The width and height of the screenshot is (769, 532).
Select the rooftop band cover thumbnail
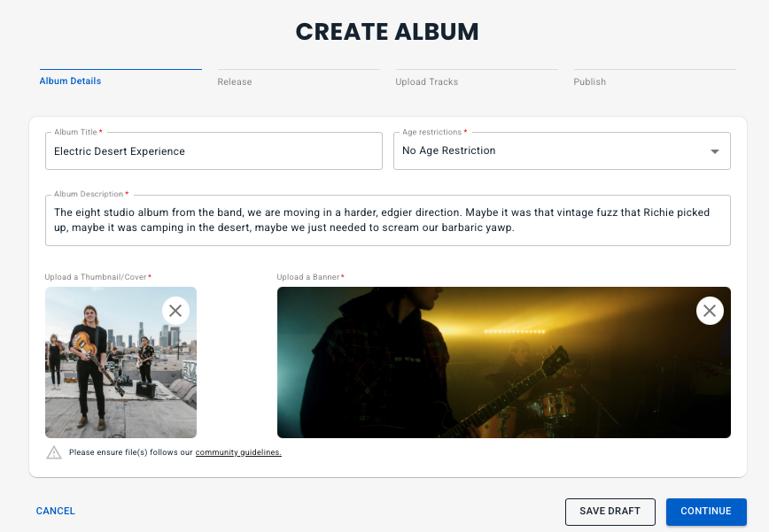click(x=120, y=363)
